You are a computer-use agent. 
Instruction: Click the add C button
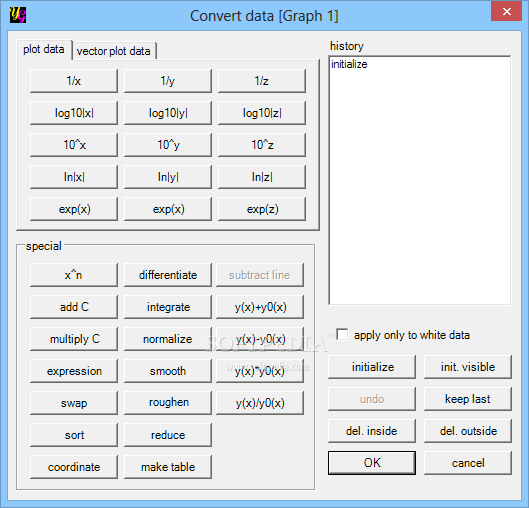click(x=74, y=307)
